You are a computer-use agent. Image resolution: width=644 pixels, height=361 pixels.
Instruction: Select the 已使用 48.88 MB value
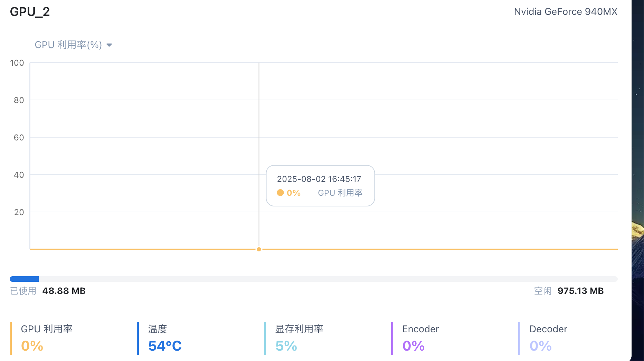tap(64, 291)
